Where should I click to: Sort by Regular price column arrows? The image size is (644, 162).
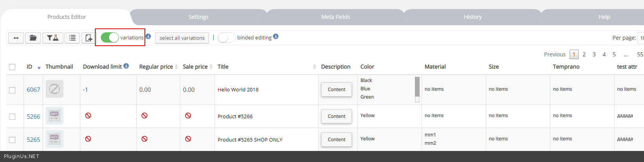pos(176,67)
